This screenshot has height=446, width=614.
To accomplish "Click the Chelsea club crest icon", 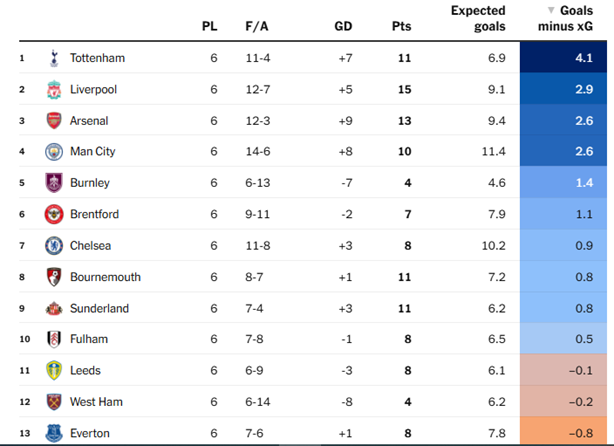I will pyautogui.click(x=53, y=245).
